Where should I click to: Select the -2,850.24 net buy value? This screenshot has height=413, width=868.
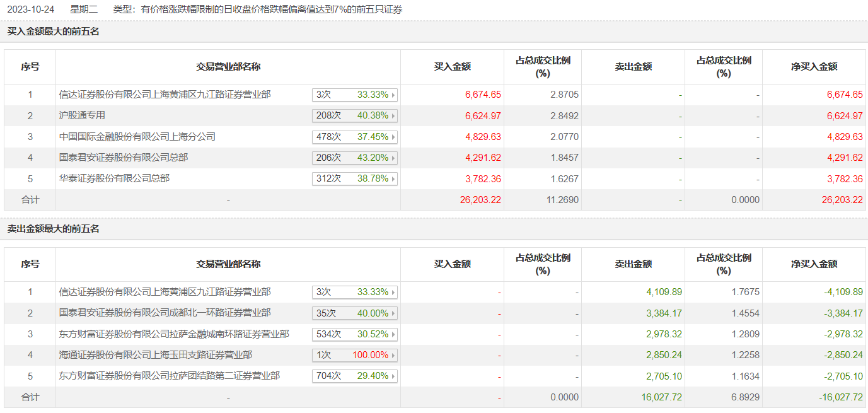point(843,355)
